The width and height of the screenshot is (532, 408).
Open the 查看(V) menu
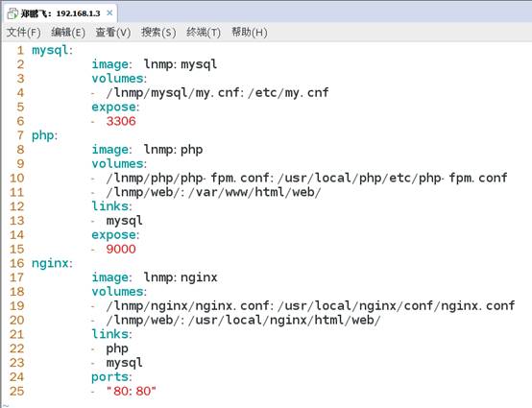(113, 33)
